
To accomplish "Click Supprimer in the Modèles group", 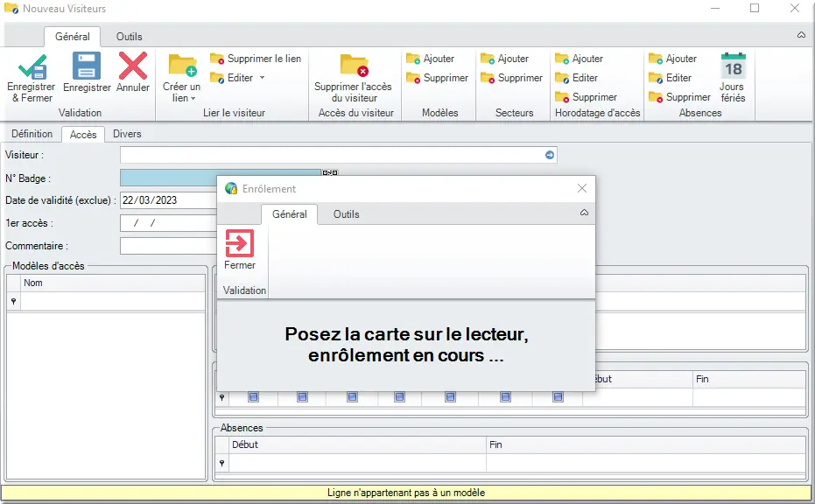I will pos(437,77).
